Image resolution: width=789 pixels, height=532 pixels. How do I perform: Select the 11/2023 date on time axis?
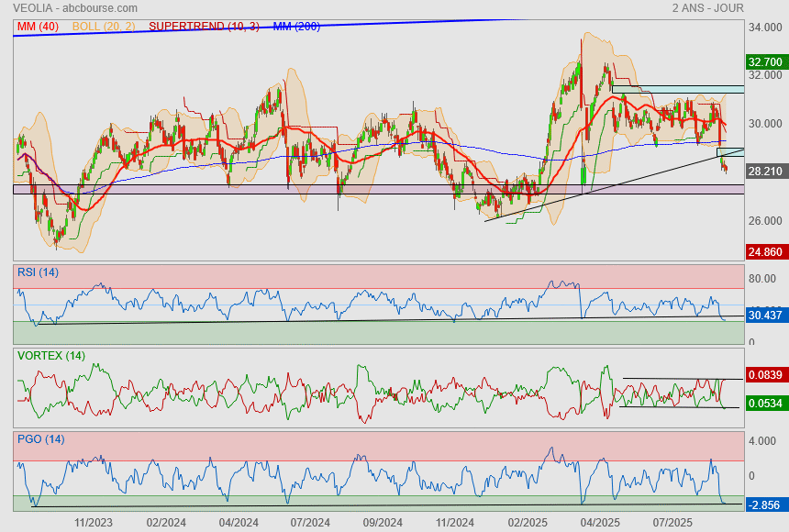coord(94,522)
